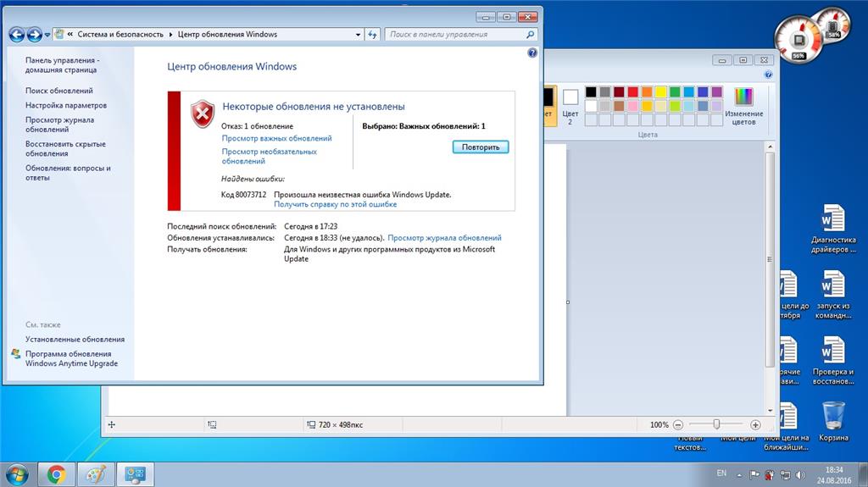
Task: Expand the address bar history dropdown
Action: click(359, 35)
